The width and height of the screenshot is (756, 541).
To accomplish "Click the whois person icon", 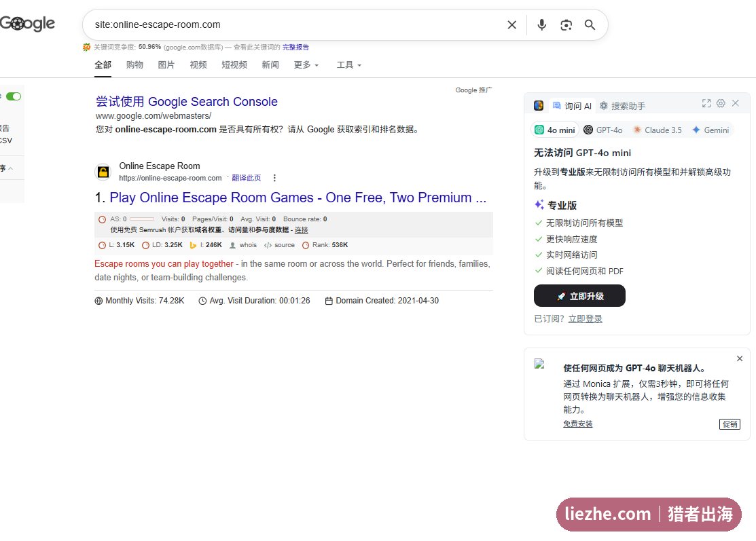I will [232, 245].
